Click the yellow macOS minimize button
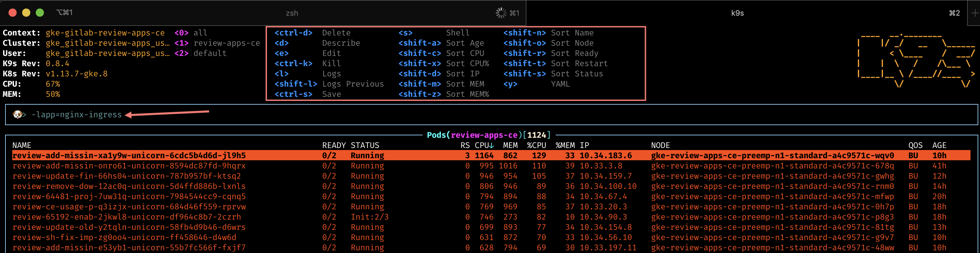This screenshot has width=980, height=253. pyautogui.click(x=26, y=13)
